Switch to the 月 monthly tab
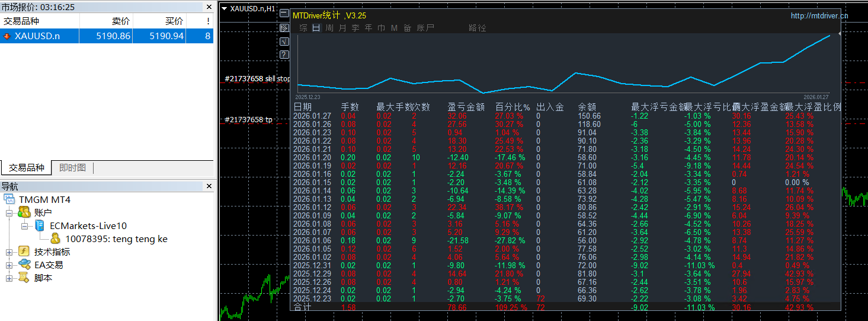Image resolution: width=868 pixels, height=321 pixels. [342, 28]
